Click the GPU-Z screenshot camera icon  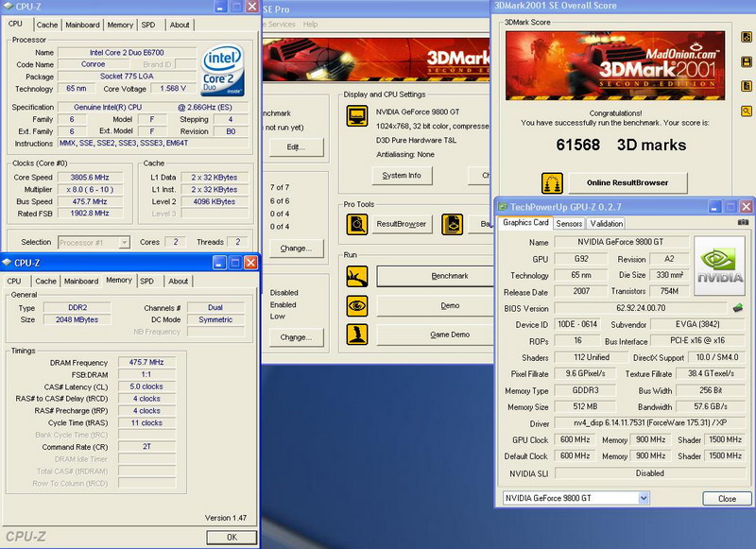[x=743, y=222]
